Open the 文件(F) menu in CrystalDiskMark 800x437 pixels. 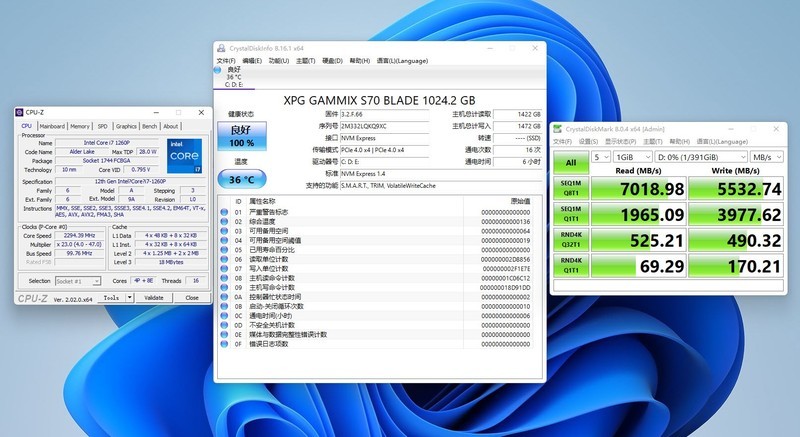click(x=563, y=142)
